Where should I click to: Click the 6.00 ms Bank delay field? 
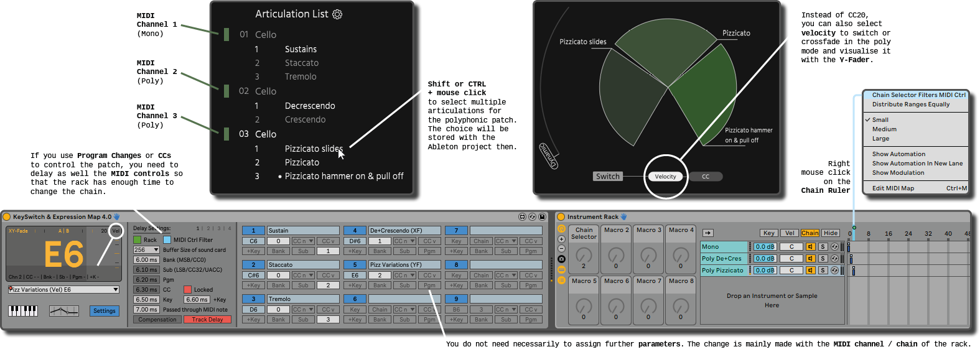click(146, 260)
